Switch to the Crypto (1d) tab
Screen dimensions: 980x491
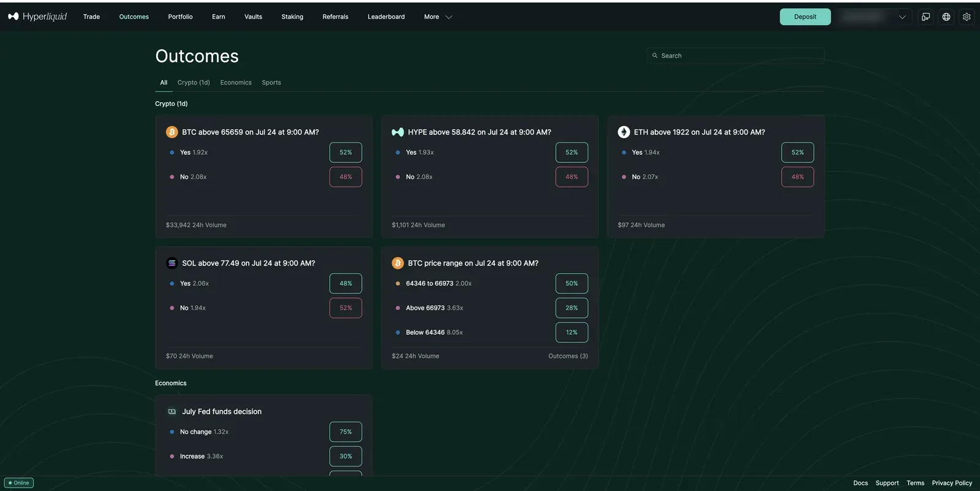[x=194, y=83]
